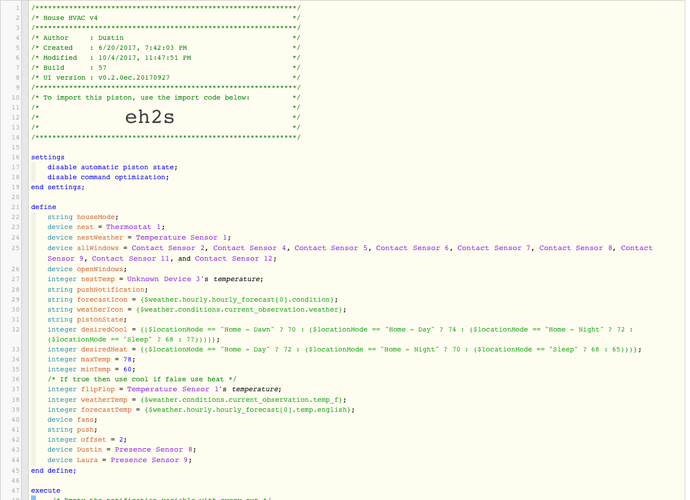The image size is (690, 500).
Task: Select the Dustin device variable
Action: 89,450
